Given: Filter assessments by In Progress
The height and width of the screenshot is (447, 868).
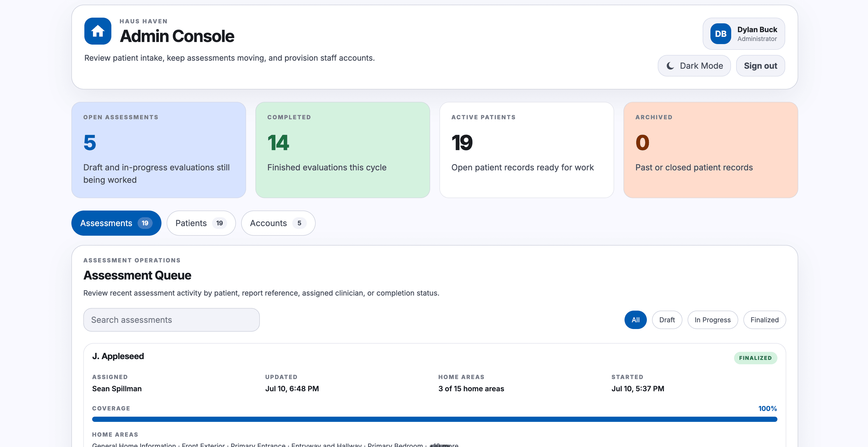Looking at the screenshot, I should pyautogui.click(x=713, y=320).
